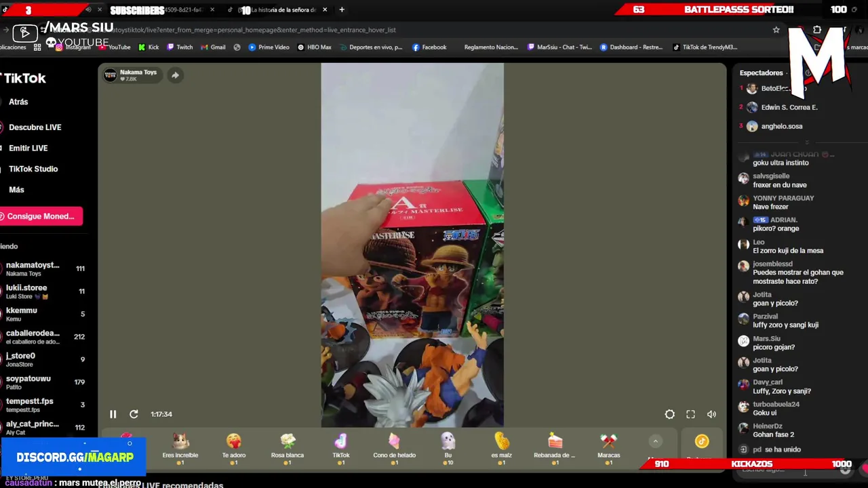Open the j_store0 JonaStore live channel
Image resolution: width=868 pixels, height=488 pixels.
44,359
